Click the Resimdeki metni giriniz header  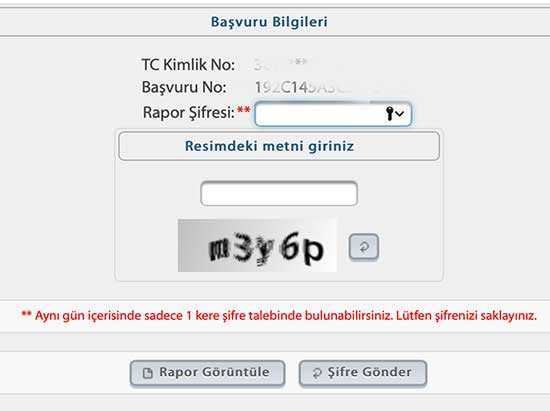[269, 146]
